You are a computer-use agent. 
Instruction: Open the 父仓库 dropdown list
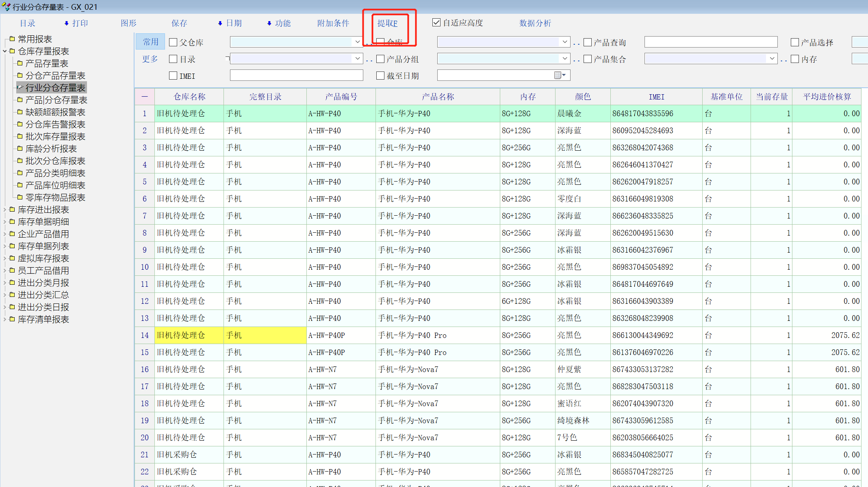click(357, 42)
